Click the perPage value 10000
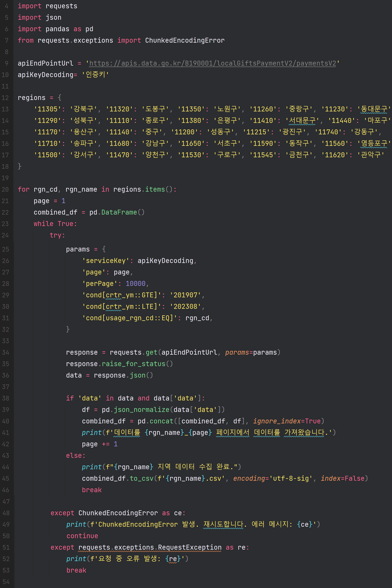 tap(135, 284)
